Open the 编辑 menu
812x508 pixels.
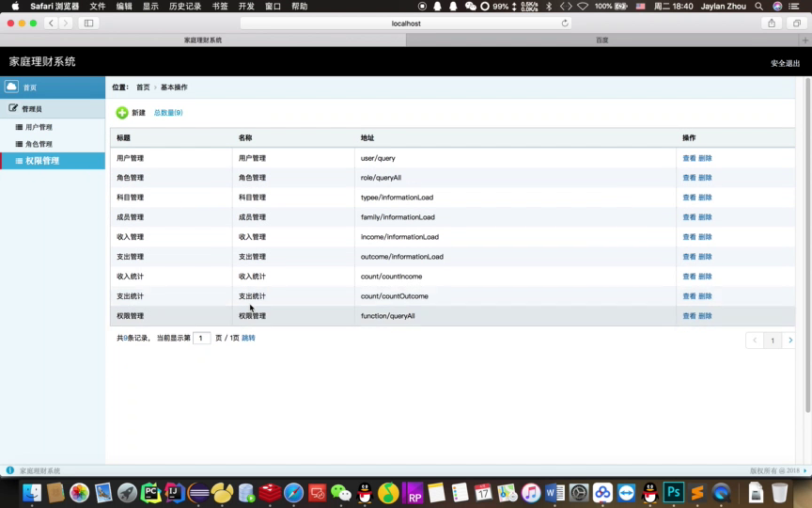tap(124, 7)
